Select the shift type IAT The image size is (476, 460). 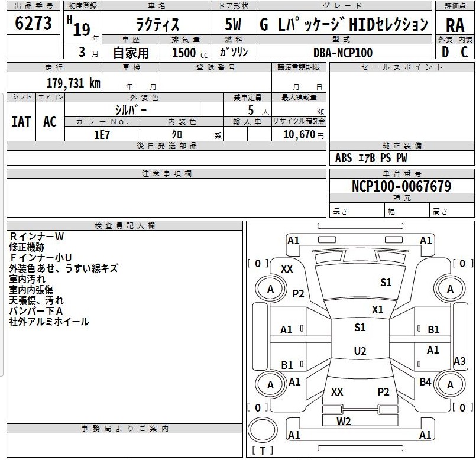tap(21, 122)
